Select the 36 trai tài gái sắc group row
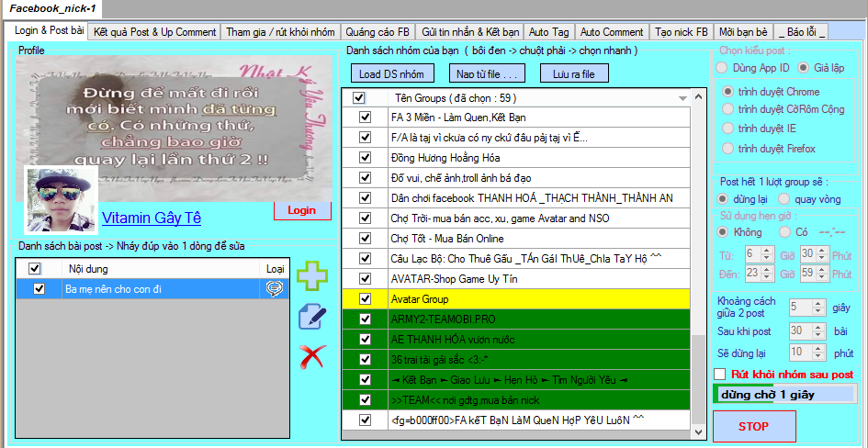 pos(516,360)
